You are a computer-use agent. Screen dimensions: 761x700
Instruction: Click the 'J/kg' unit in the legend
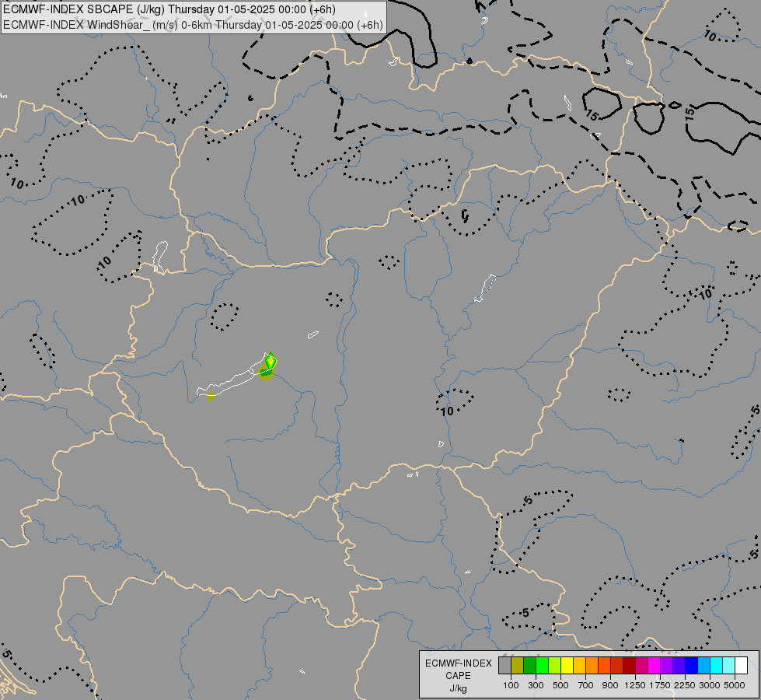click(458, 688)
